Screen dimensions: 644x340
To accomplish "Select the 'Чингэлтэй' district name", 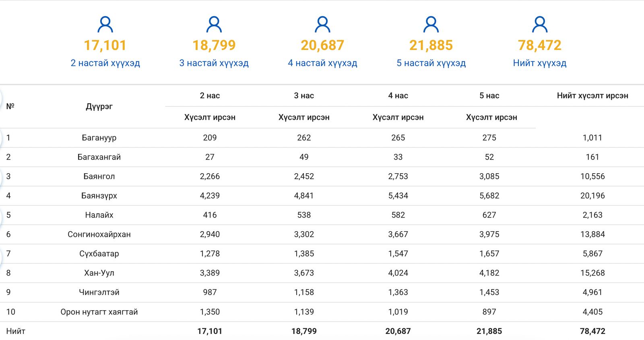I will [99, 292].
